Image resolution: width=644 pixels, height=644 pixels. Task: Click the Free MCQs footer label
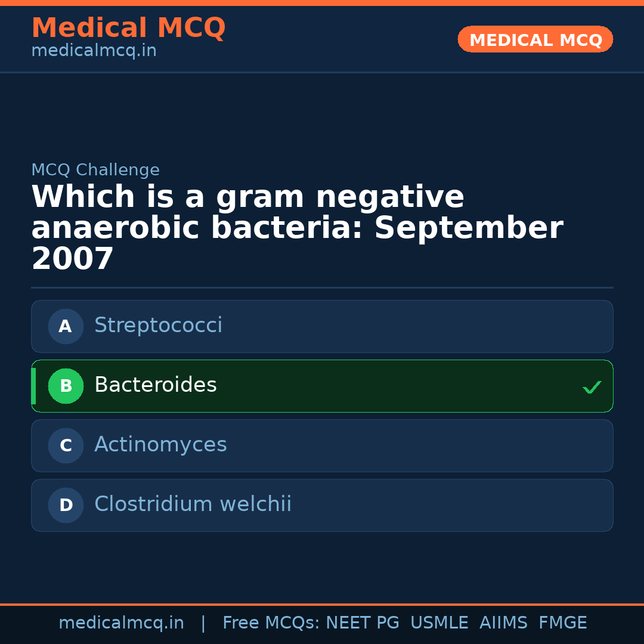pos(271,623)
